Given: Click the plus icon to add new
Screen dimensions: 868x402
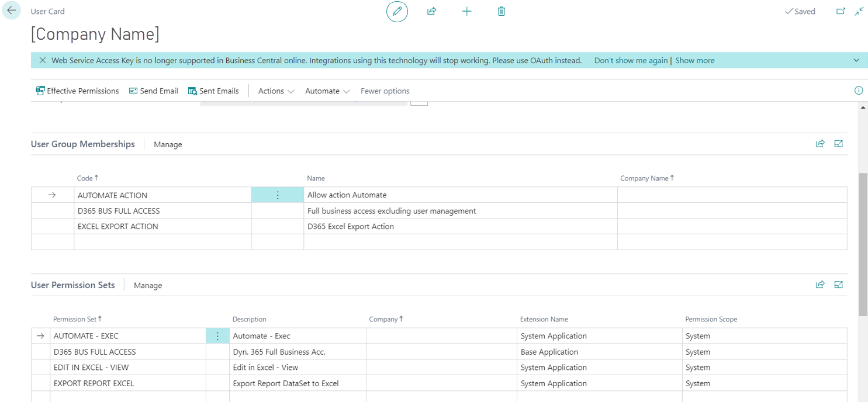Looking at the screenshot, I should pyautogui.click(x=466, y=12).
